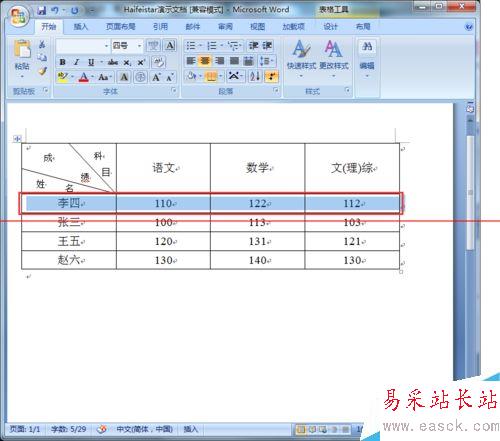
Task: Open line spacing dropdown
Action: click(x=267, y=61)
